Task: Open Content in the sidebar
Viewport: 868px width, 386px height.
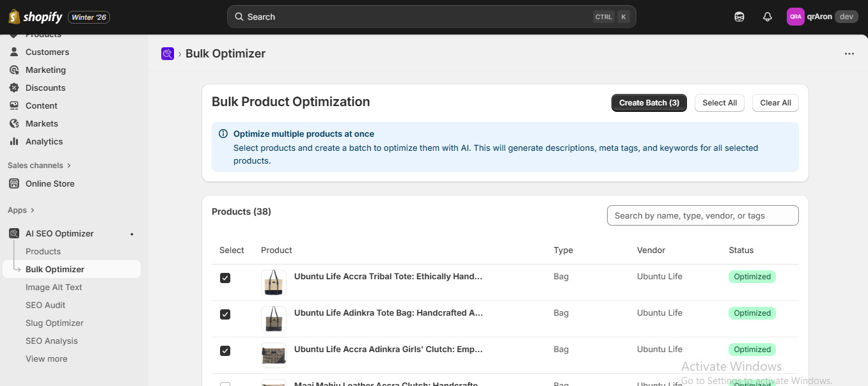Action: pos(42,105)
